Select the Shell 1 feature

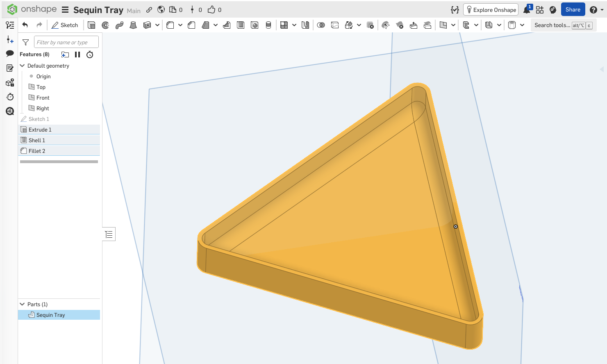(59, 140)
